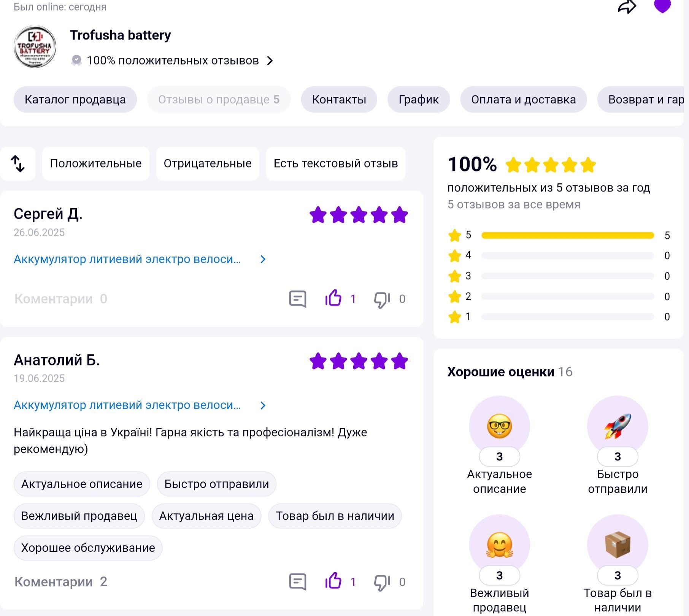Click reviewer name Анатолий Б.
The image size is (689, 616).
pyautogui.click(x=57, y=360)
